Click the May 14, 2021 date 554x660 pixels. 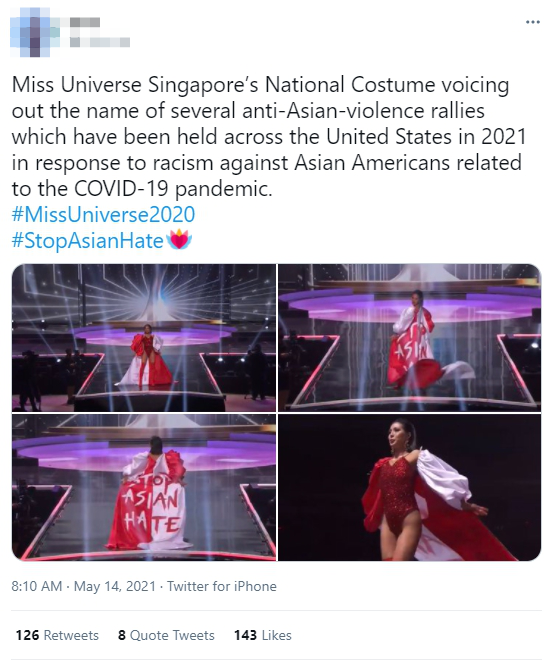pos(115,586)
